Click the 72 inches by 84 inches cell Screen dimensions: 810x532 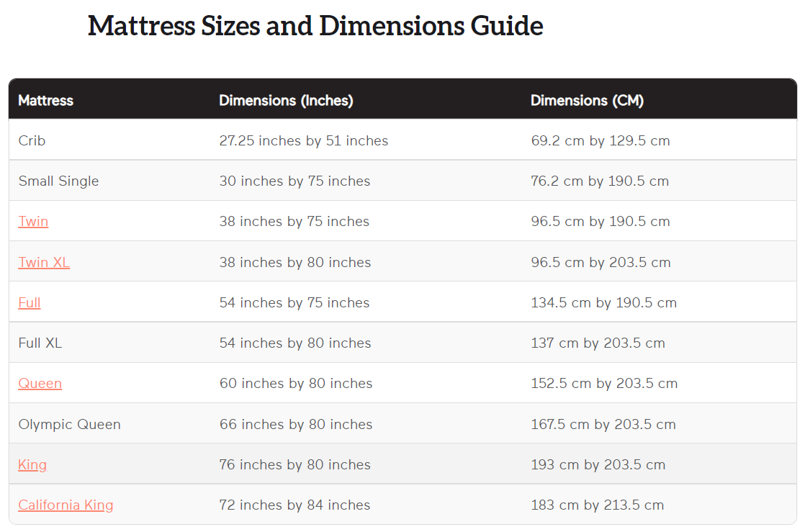point(295,505)
